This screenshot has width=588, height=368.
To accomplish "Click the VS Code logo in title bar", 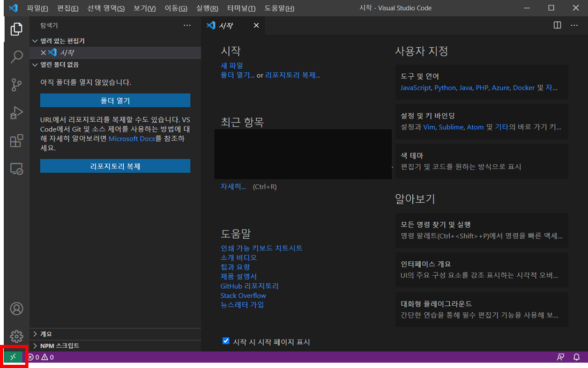I will pyautogui.click(x=13, y=8).
